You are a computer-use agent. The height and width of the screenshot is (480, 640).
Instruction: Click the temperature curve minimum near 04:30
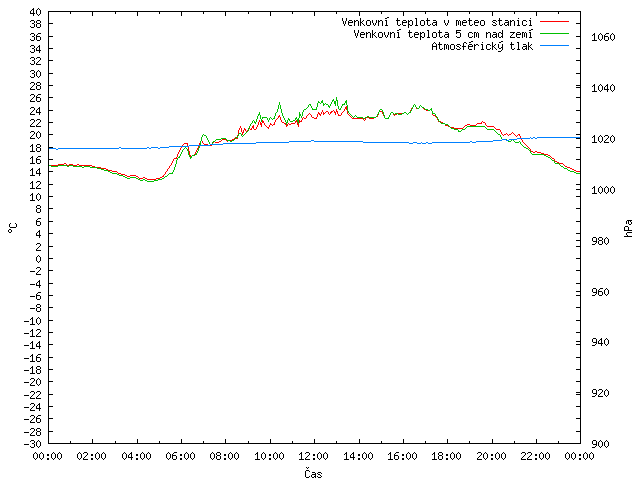[x=149, y=181]
